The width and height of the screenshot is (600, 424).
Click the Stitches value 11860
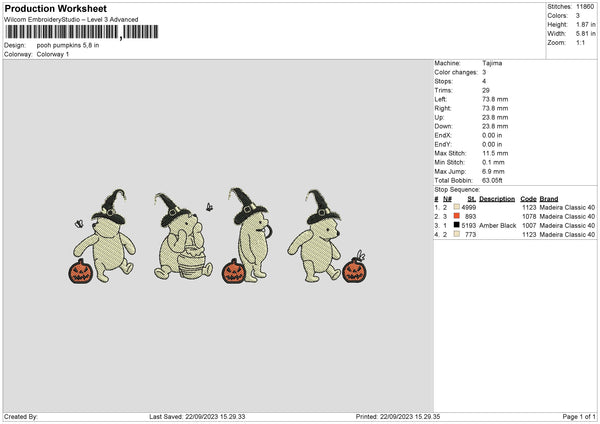pyautogui.click(x=585, y=7)
